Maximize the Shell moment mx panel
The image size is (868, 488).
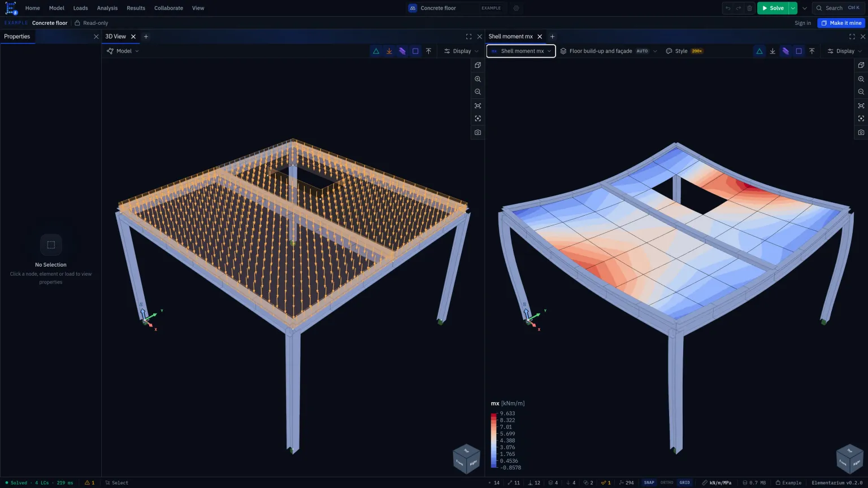tap(852, 37)
